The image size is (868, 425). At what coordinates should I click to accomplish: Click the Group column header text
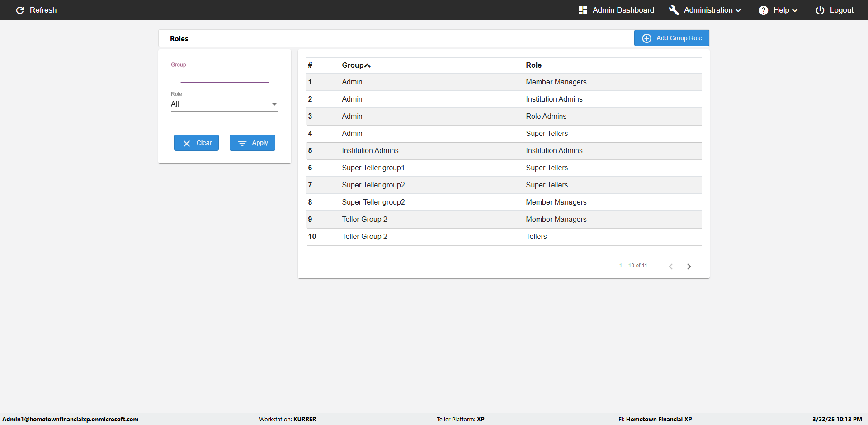[353, 65]
